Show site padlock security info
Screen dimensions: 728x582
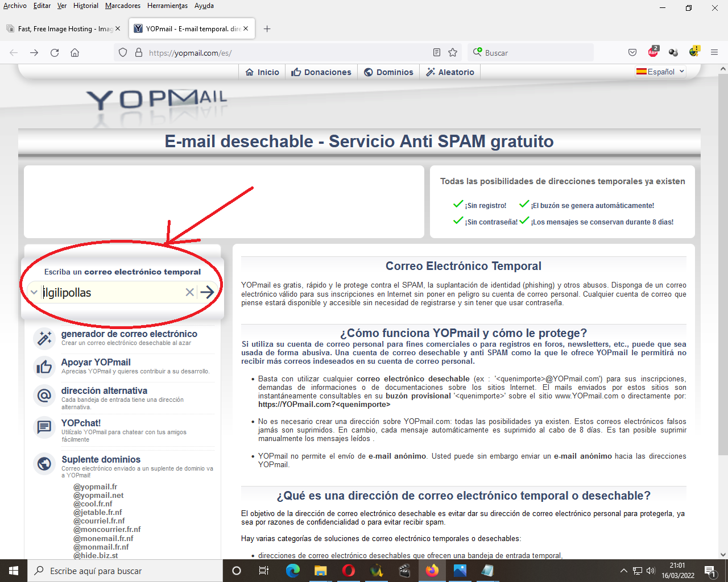138,52
